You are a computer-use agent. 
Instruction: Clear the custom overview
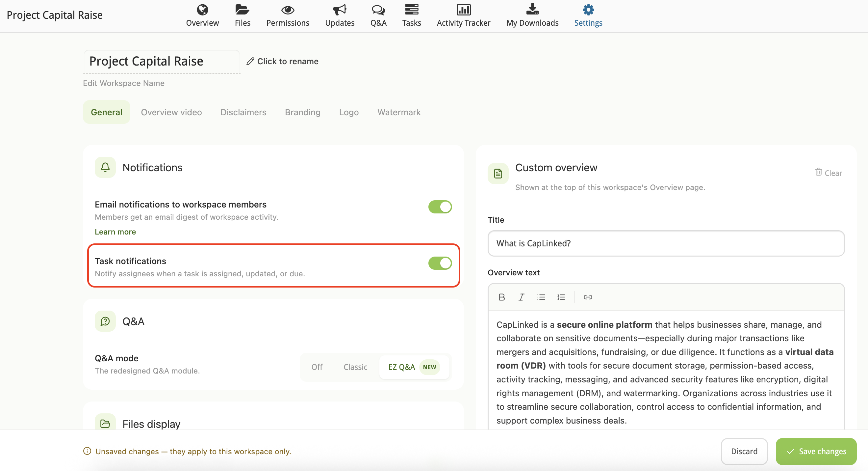828,173
